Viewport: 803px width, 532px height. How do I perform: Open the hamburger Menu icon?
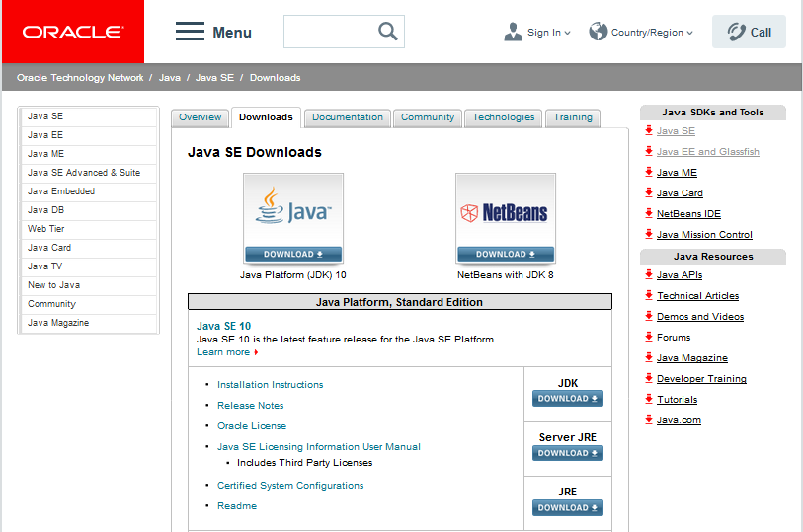click(190, 32)
